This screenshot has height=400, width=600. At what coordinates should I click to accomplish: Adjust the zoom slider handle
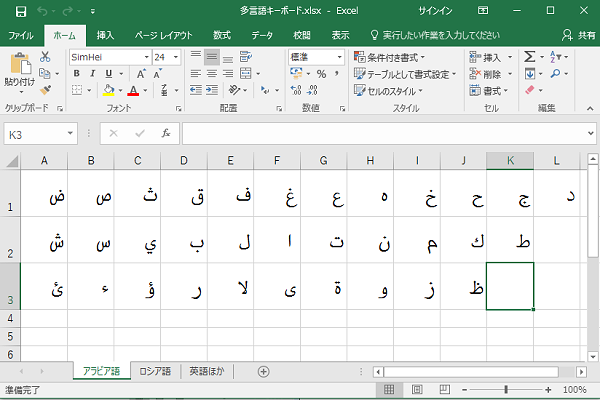[x=506, y=390]
